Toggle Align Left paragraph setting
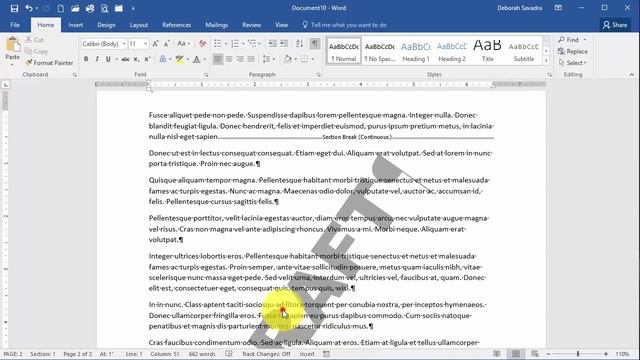This screenshot has height=360, width=640. pos(218,59)
